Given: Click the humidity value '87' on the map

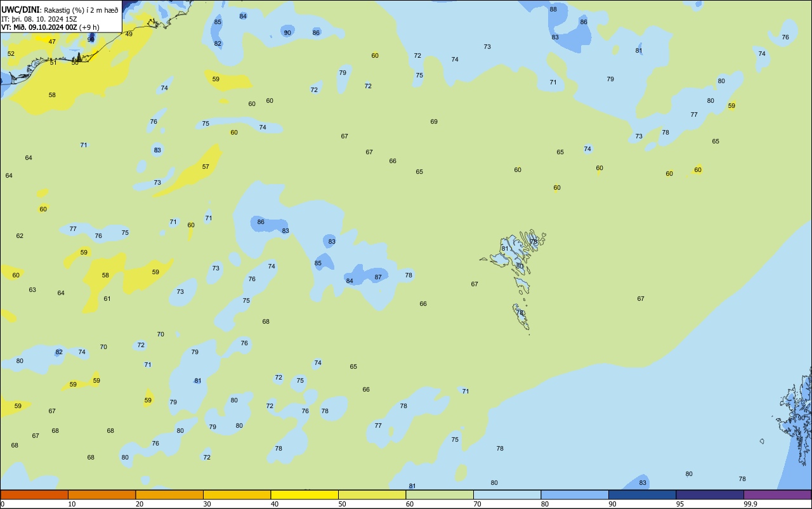Looking at the screenshot, I should tap(378, 277).
